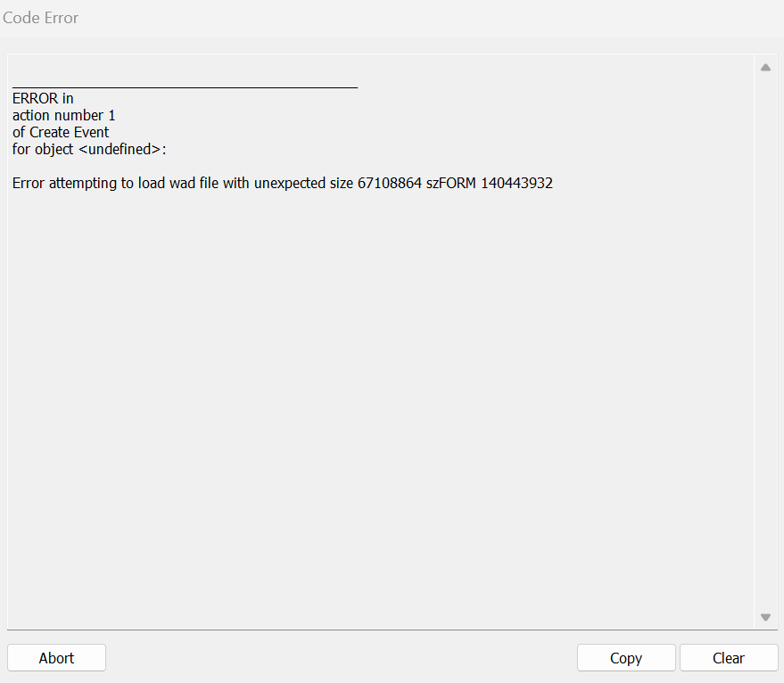Click the 'action number 1' line

coord(63,115)
